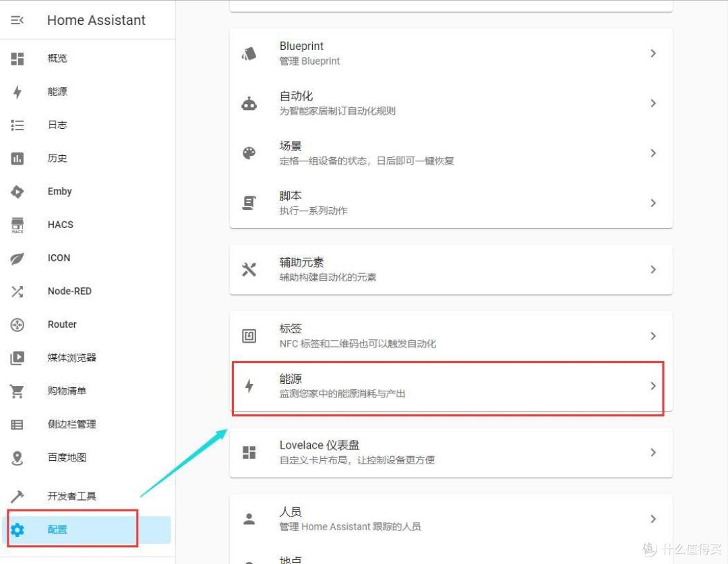
Task: Click the 概览 dashboard icon in sidebar
Action: click(17, 59)
